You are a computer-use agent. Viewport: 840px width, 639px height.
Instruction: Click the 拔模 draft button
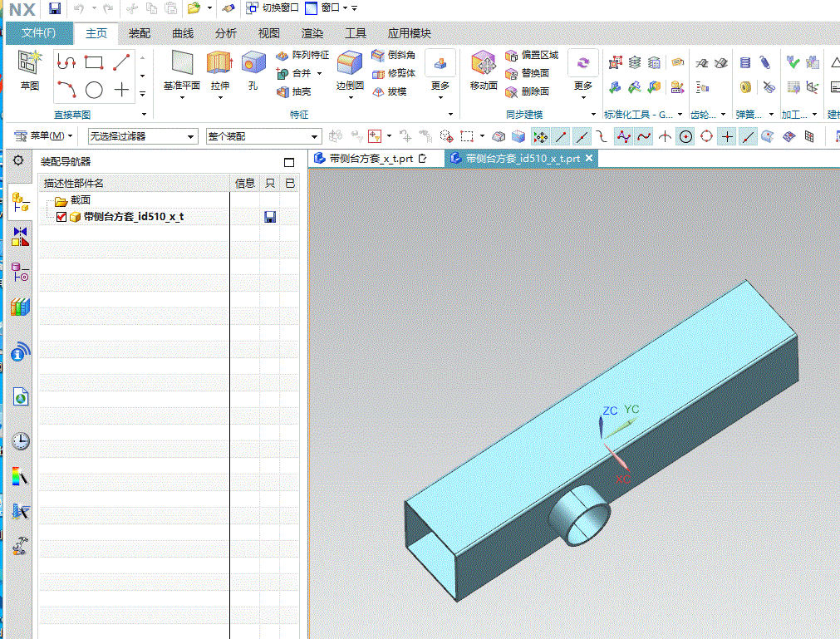click(390, 91)
